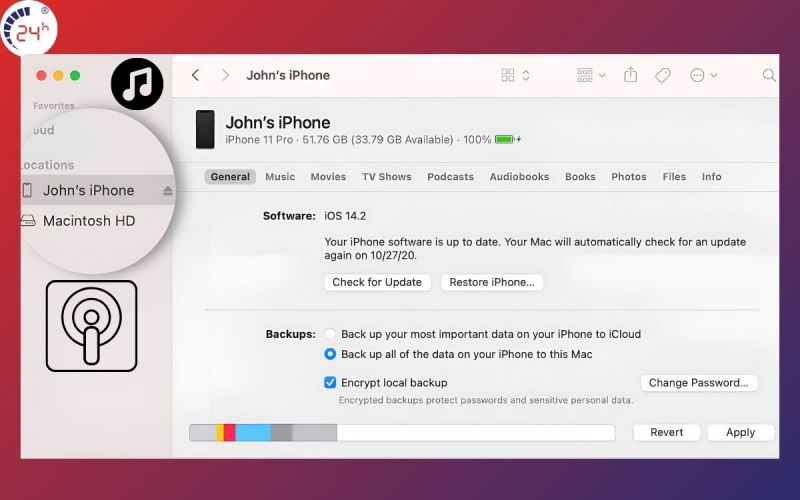Click the Tags toolbar icon
Screen dimensions: 800x500
click(662, 76)
